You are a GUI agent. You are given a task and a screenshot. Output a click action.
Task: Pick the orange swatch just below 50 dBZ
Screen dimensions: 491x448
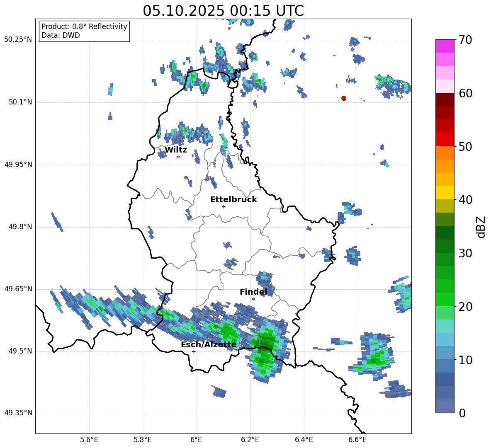click(445, 153)
